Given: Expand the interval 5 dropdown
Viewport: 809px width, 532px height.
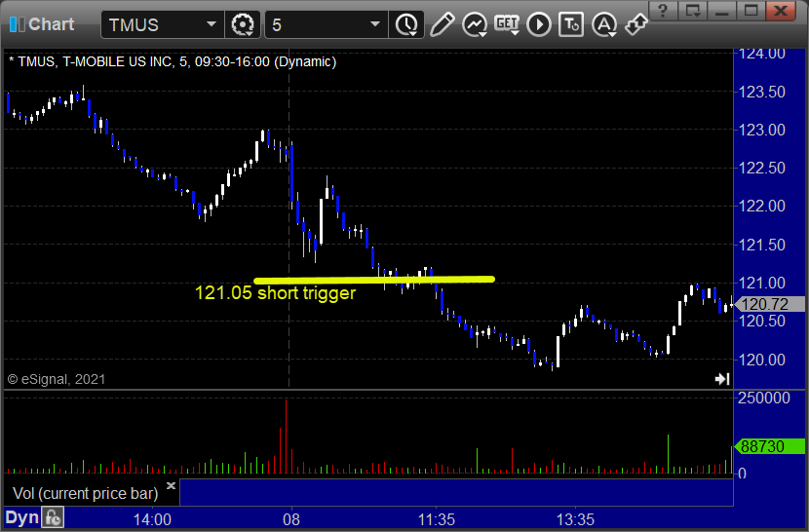Looking at the screenshot, I should click(375, 24).
